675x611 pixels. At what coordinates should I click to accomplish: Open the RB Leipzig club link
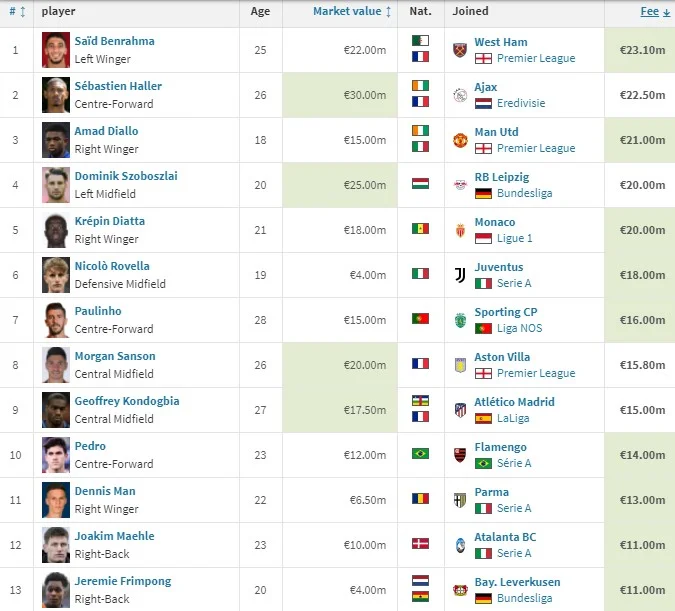click(x=501, y=177)
